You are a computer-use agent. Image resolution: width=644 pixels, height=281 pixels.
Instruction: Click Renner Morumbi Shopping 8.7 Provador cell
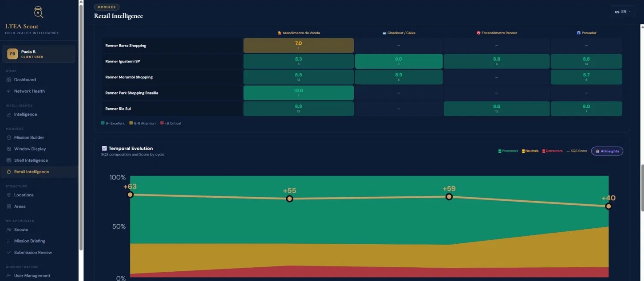click(586, 77)
